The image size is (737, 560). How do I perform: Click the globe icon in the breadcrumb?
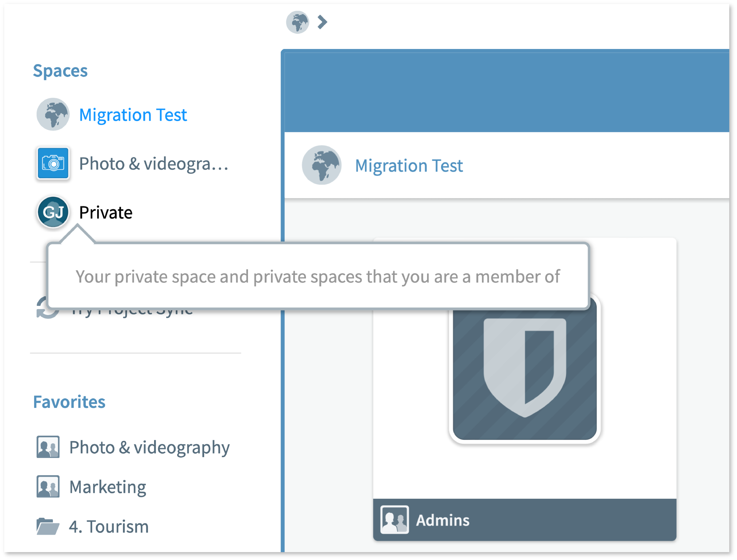point(297,22)
